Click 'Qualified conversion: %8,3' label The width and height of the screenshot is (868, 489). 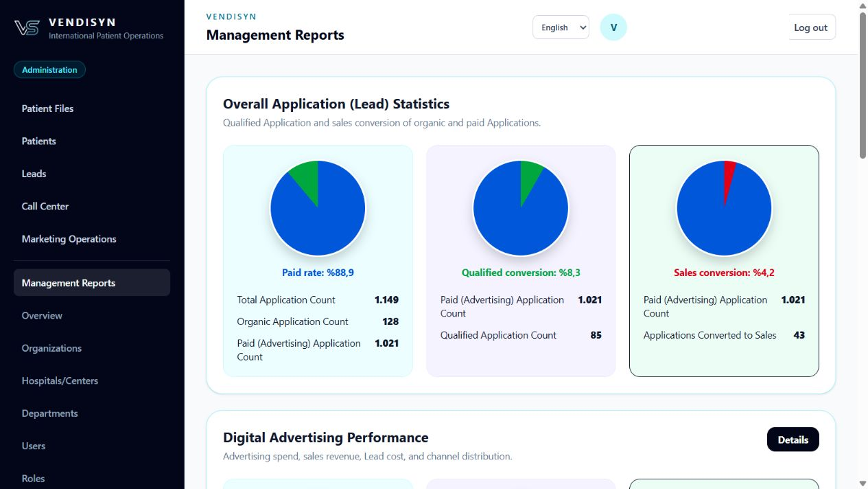(521, 273)
